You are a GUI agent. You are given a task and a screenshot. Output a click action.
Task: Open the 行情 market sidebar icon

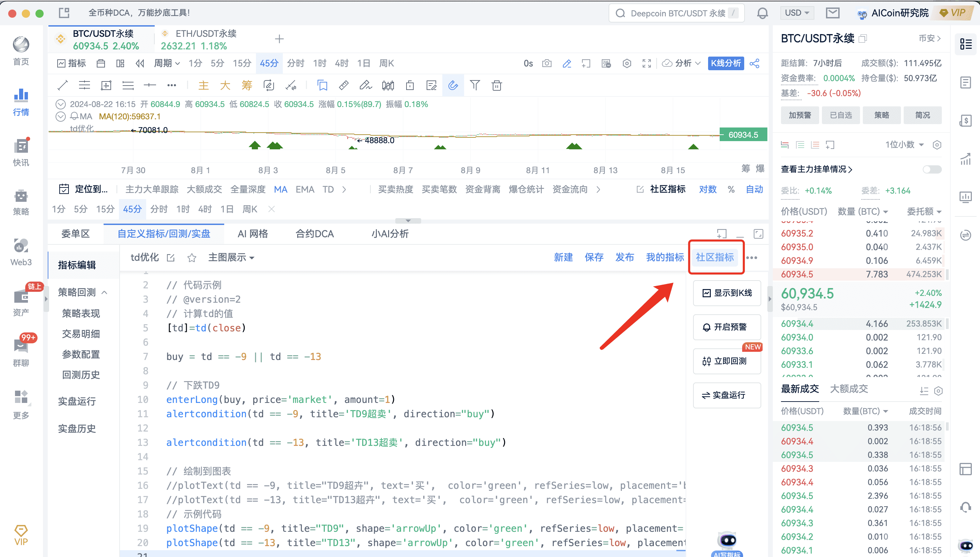coord(21,102)
